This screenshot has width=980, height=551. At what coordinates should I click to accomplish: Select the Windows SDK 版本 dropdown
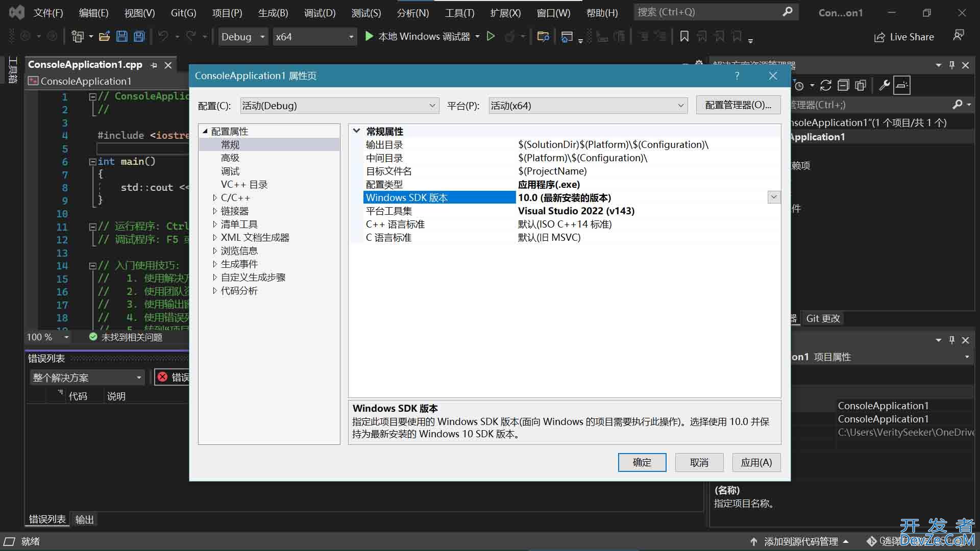click(x=773, y=197)
